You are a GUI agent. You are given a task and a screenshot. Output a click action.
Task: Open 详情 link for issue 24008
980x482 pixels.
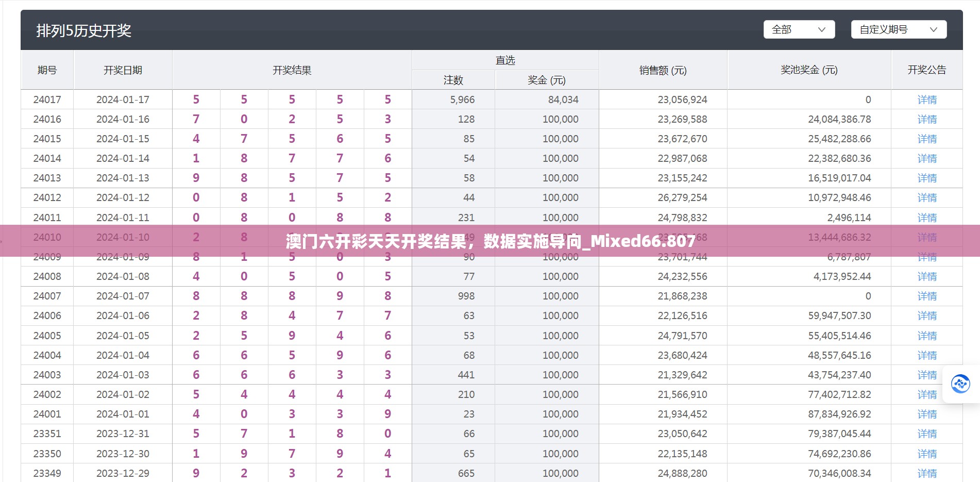point(927,276)
